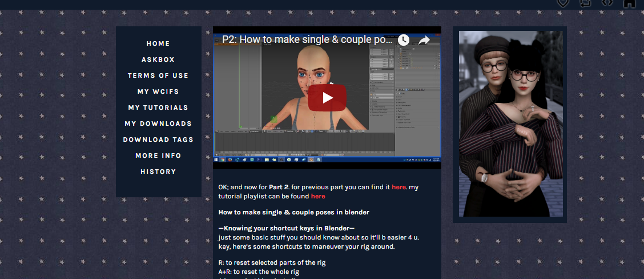Viewport: 644px width, 279px height.
Task: Open MY DOWNLOADS in the sidebar
Action: [x=158, y=123]
